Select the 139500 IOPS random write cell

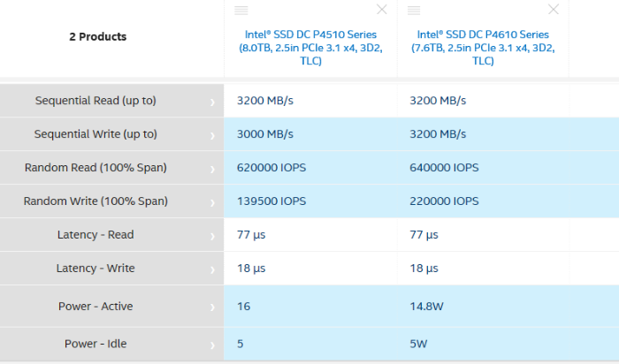(x=271, y=201)
